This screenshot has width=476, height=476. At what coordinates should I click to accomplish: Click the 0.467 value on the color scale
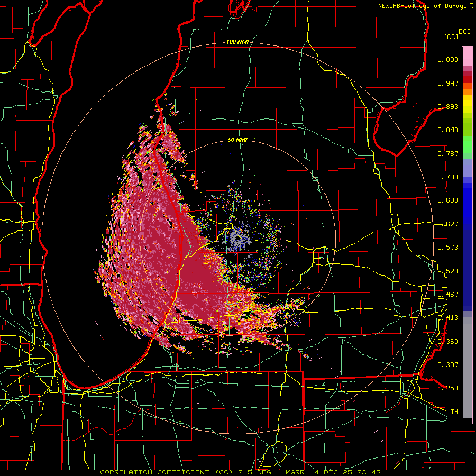pos(448,294)
